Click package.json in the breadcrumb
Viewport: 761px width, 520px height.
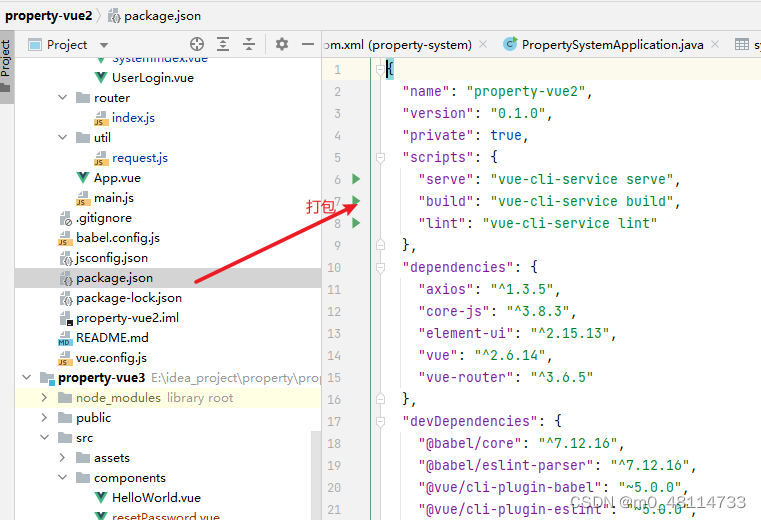[162, 16]
